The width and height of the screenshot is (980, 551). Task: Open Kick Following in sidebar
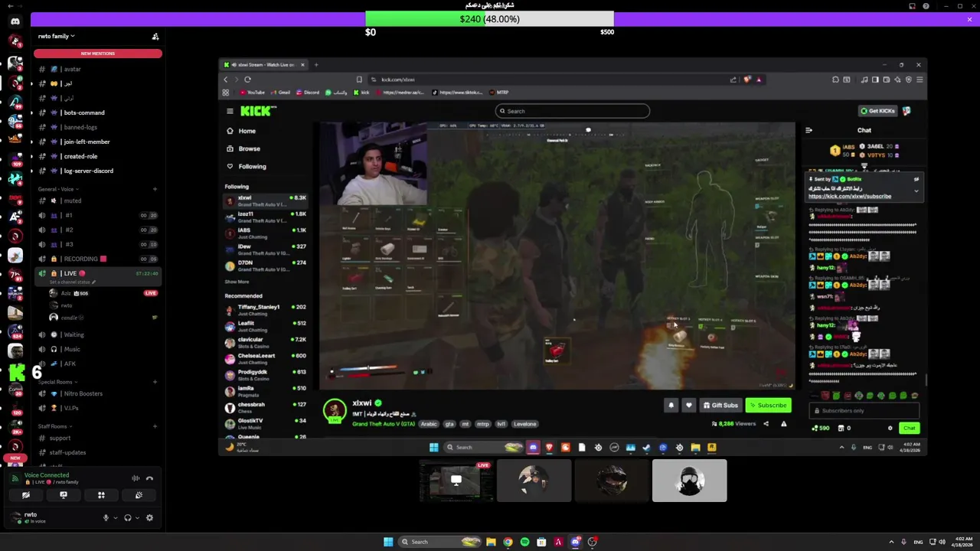coord(252,166)
